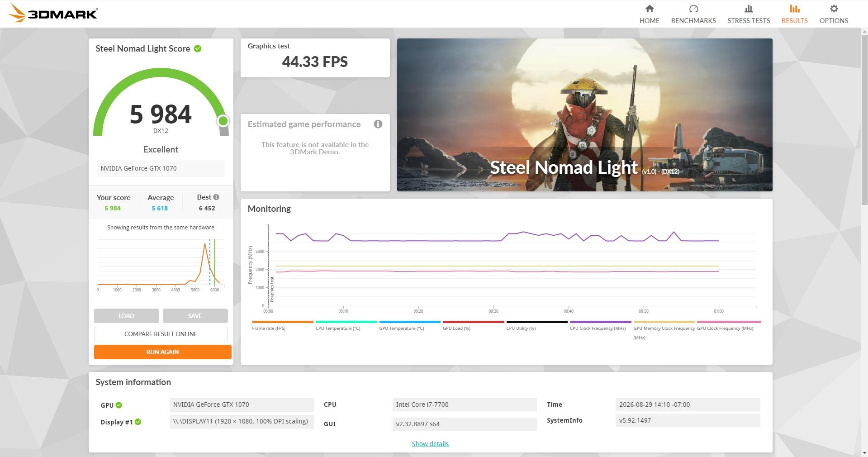Screen dimensions: 868x457
Task: Click the green score gauge indicator knob
Action: [223, 121]
